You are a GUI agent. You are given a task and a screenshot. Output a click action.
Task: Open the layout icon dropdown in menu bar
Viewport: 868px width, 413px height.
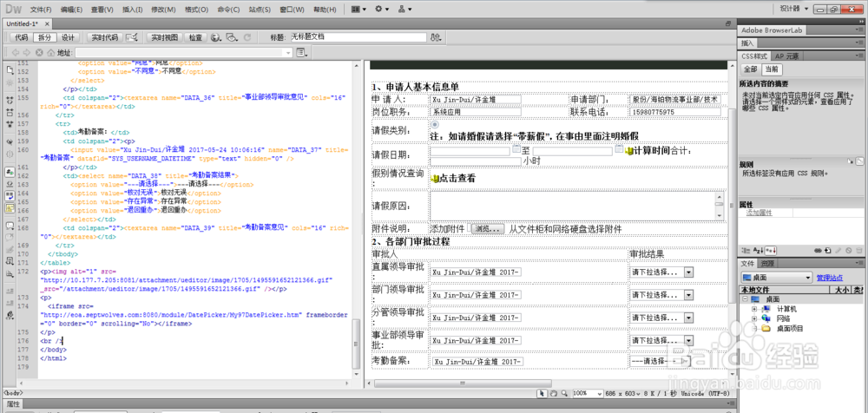pos(358,10)
